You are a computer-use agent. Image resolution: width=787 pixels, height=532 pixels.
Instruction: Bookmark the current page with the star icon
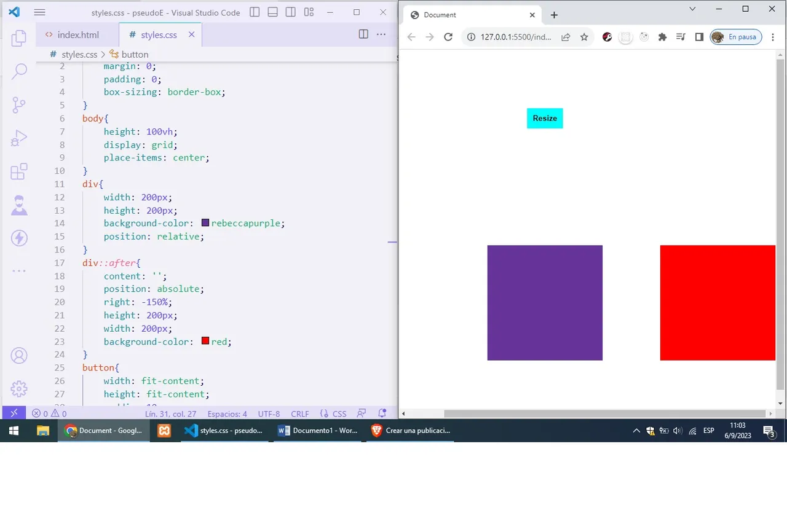[584, 37]
